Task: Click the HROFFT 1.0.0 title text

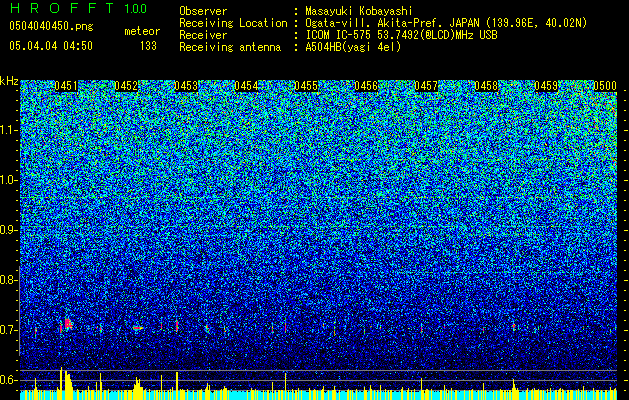Action: click(78, 8)
